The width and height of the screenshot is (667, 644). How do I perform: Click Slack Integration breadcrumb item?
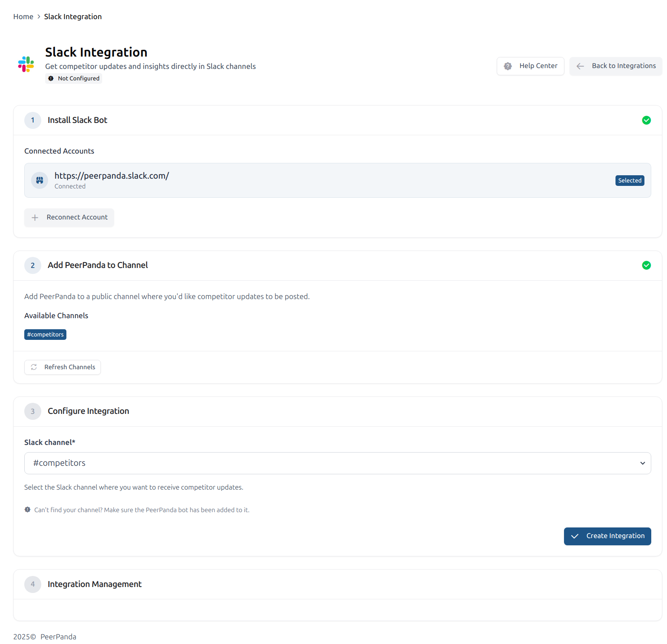pyautogui.click(x=73, y=17)
